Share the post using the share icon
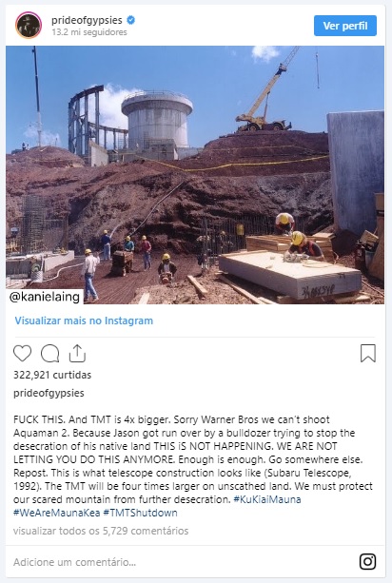The height and width of the screenshot is (583, 392). point(77,353)
